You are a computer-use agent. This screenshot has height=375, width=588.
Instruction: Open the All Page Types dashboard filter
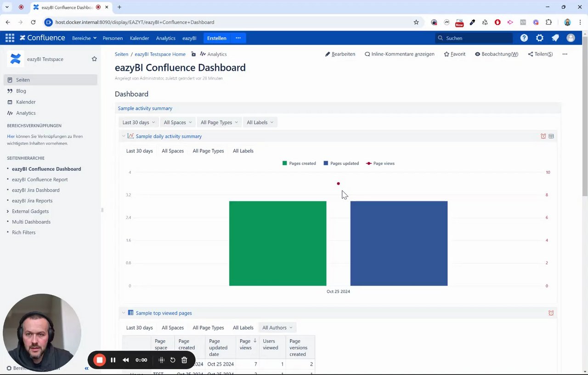point(219,123)
